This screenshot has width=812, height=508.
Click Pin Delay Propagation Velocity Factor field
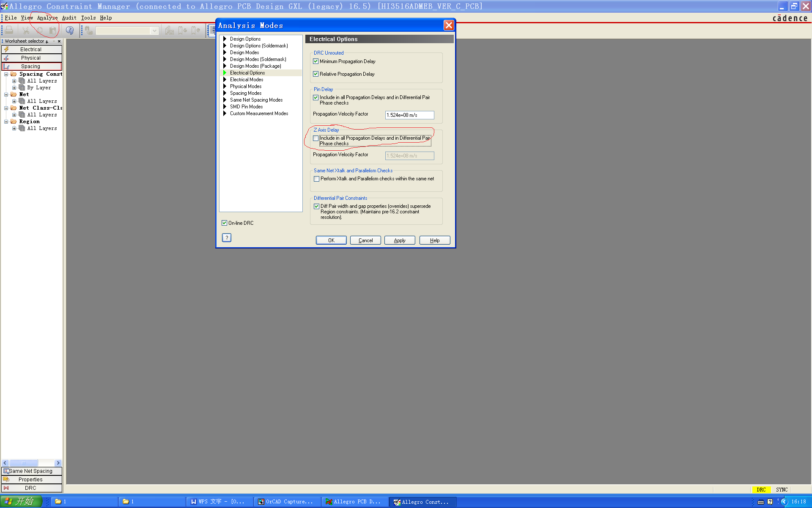coord(409,115)
